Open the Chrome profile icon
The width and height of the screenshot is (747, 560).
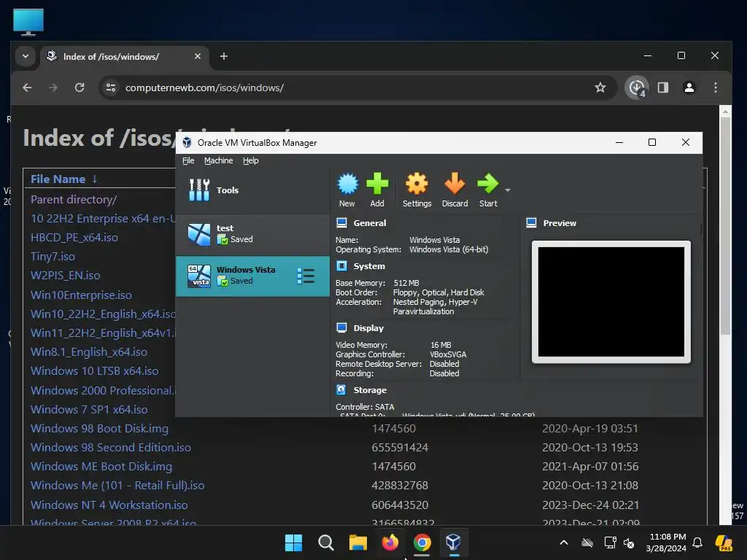coord(689,87)
